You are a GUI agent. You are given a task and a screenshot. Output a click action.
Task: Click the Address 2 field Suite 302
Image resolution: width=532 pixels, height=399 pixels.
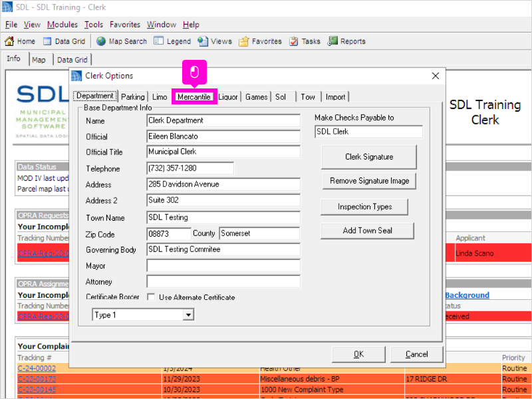[x=223, y=200]
